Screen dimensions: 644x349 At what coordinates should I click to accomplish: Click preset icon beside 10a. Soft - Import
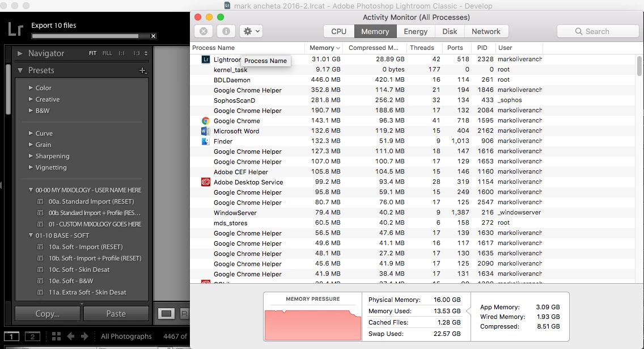tap(40, 247)
